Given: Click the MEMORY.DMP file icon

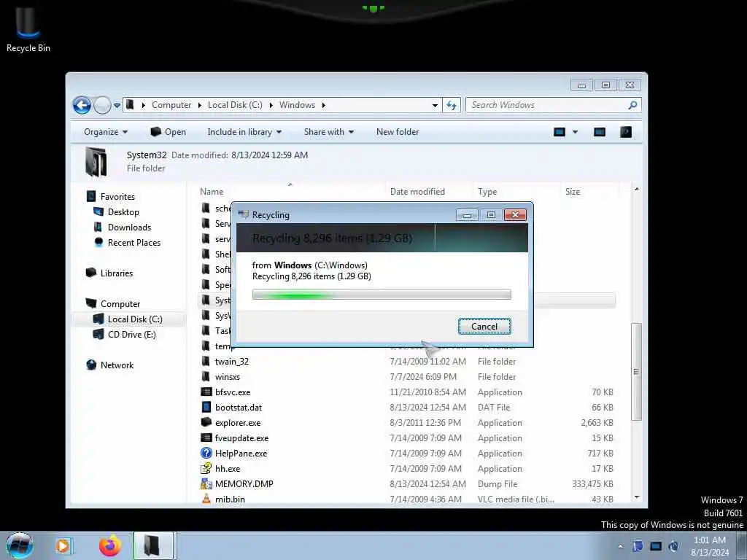Looking at the screenshot, I should pyautogui.click(x=206, y=484).
